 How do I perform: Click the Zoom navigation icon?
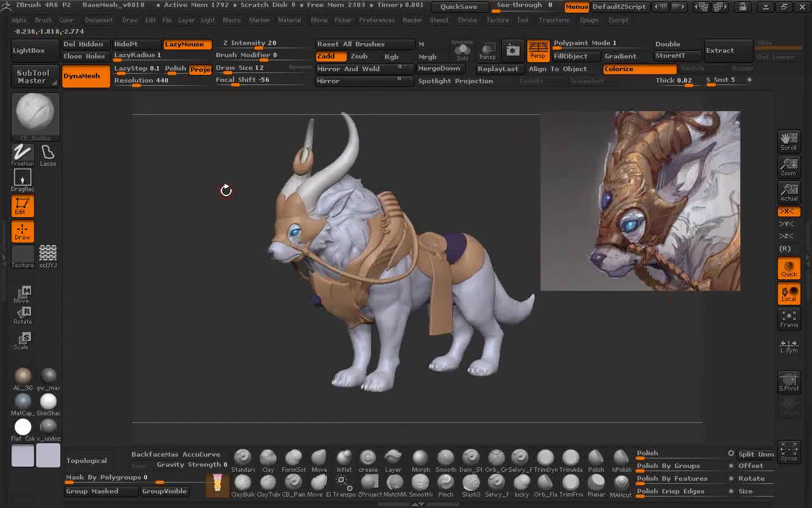(x=789, y=167)
